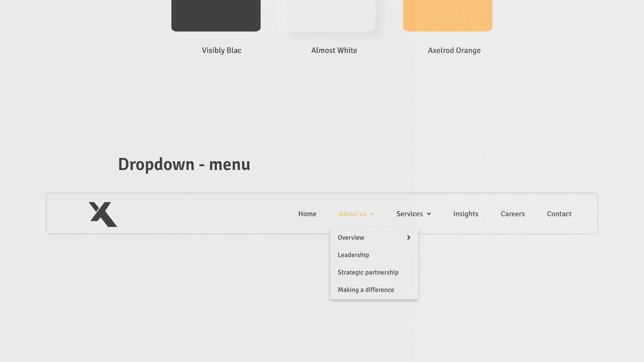
Task: Click the Contact nav link
Action: click(x=559, y=214)
